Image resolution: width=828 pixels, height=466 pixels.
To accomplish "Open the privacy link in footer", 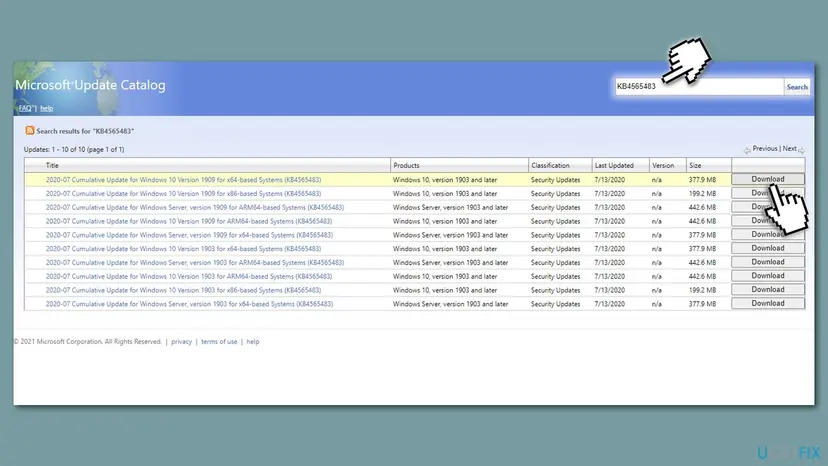I will pos(181,342).
